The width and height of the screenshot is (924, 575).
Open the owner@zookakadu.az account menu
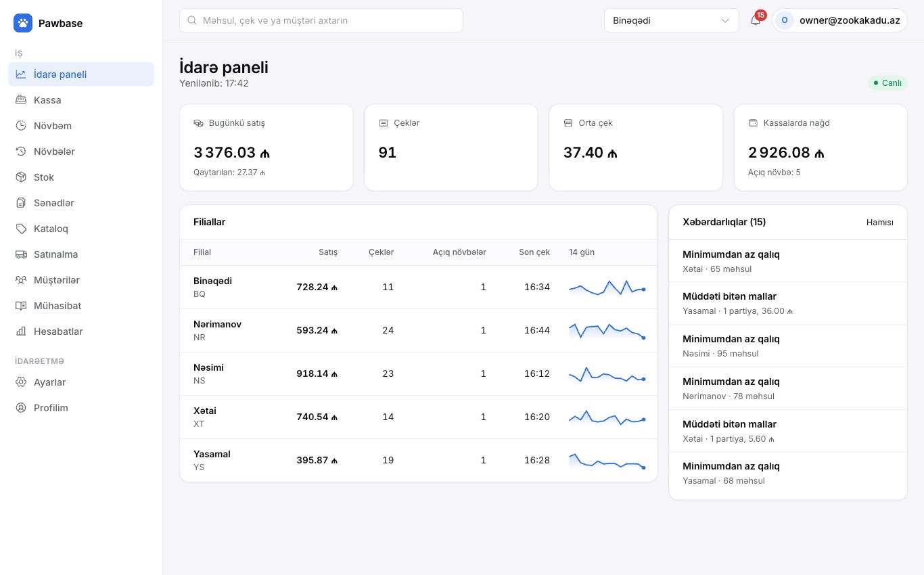click(839, 20)
